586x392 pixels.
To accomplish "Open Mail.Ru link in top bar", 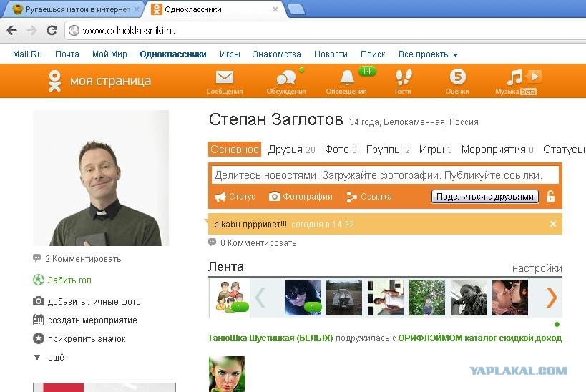I will click(27, 54).
